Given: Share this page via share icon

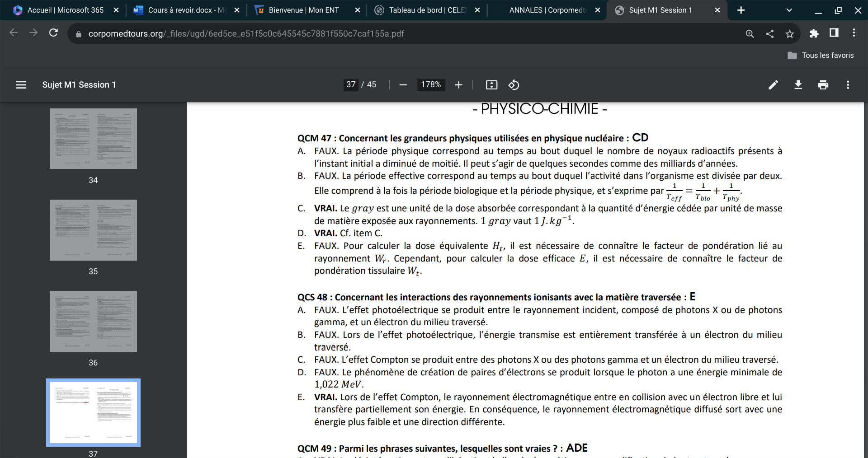Looking at the screenshot, I should coord(770,34).
